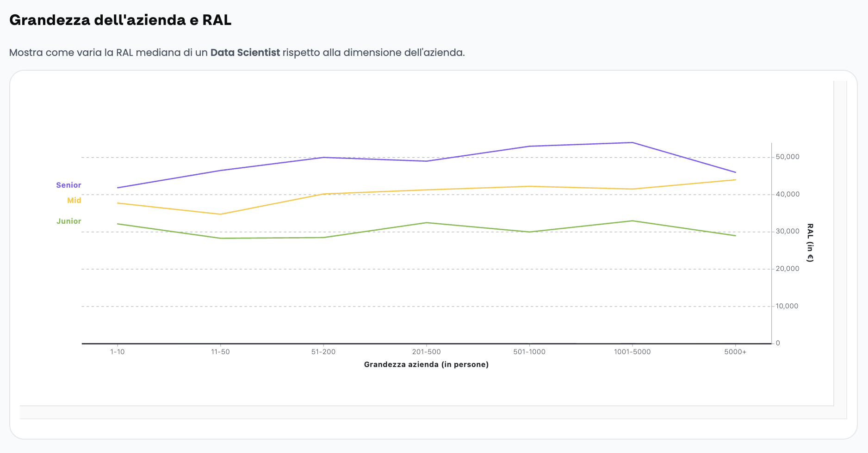This screenshot has height=453, width=868.
Task: Click the 1001-5000 x-axis label
Action: (632, 352)
